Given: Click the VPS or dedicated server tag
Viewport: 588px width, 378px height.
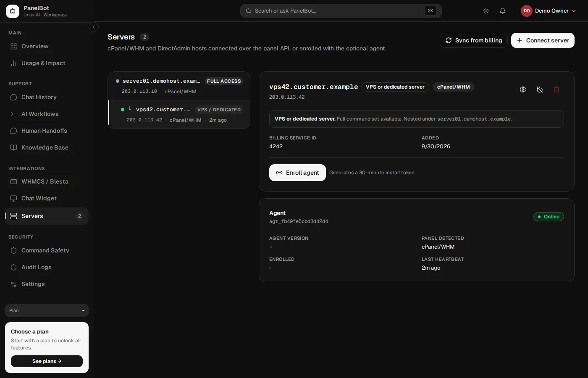Looking at the screenshot, I should coord(395,87).
